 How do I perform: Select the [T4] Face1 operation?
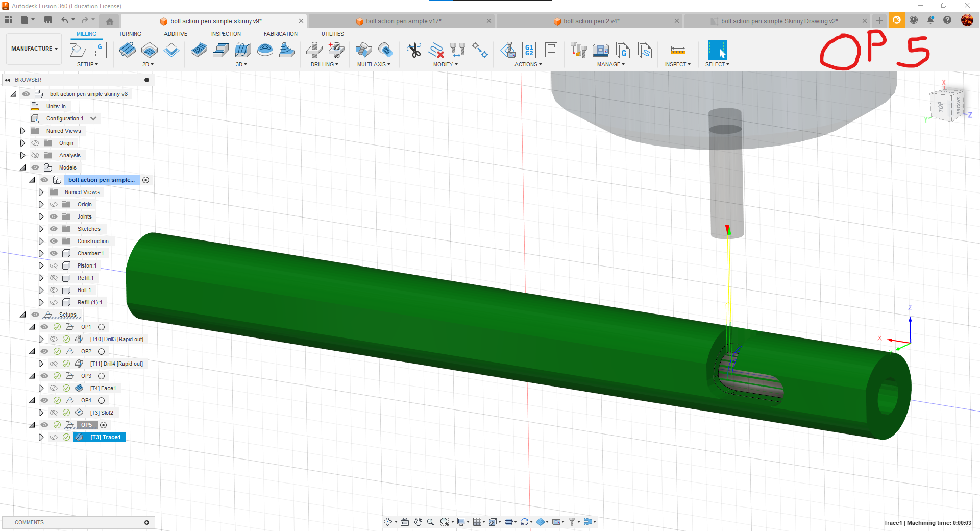103,388
